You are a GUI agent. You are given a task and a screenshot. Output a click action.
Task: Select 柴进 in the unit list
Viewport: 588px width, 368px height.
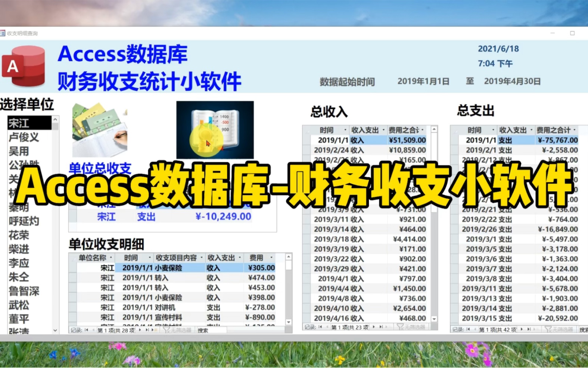tap(29, 249)
